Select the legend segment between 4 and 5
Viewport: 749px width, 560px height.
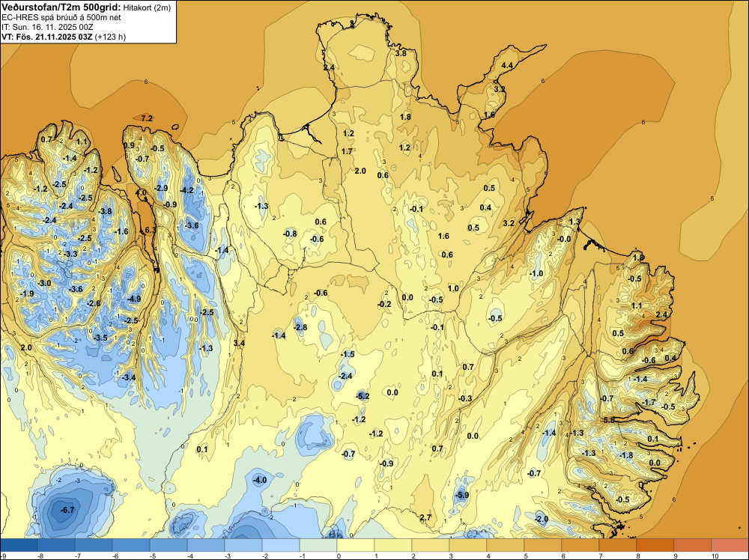tap(506, 545)
